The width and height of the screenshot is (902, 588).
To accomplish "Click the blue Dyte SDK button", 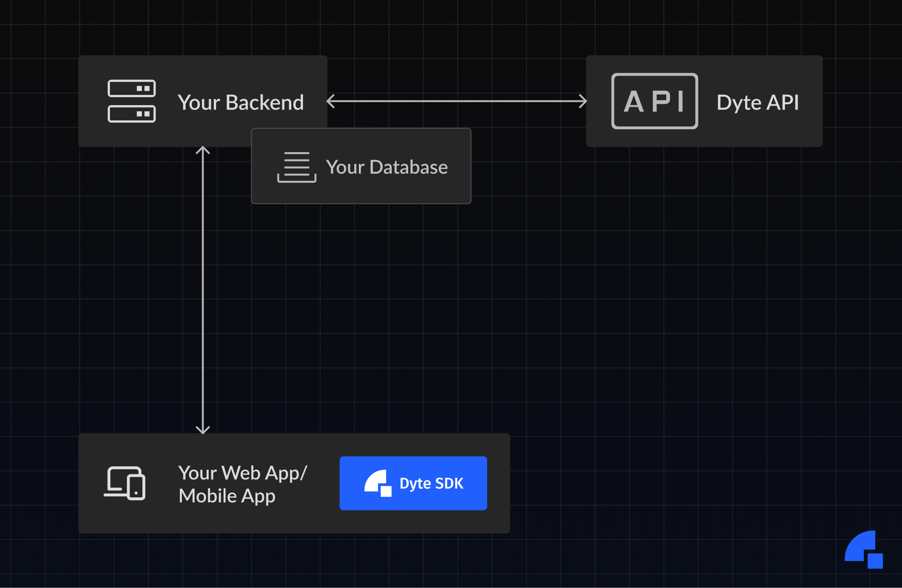I will point(413,483).
